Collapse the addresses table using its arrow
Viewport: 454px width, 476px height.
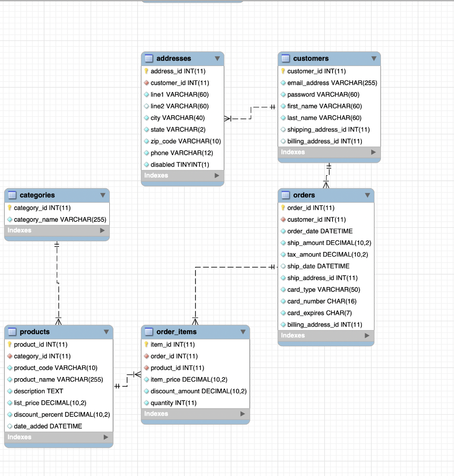click(x=217, y=58)
